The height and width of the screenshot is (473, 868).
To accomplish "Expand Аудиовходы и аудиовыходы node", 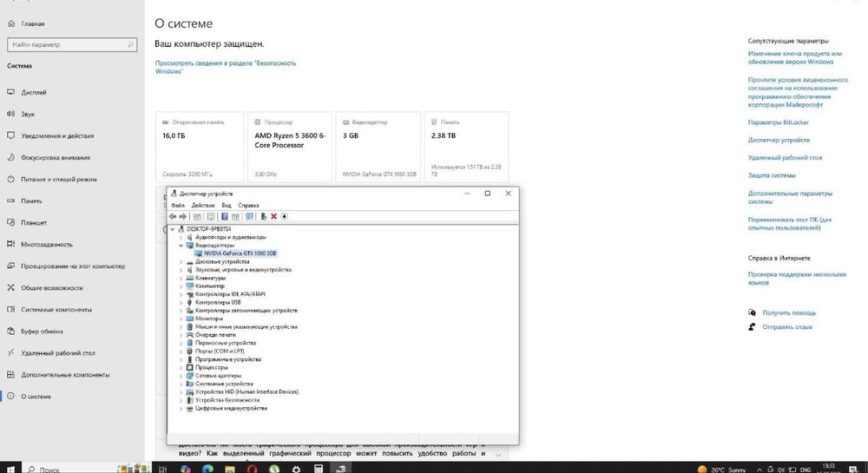I will point(181,237).
